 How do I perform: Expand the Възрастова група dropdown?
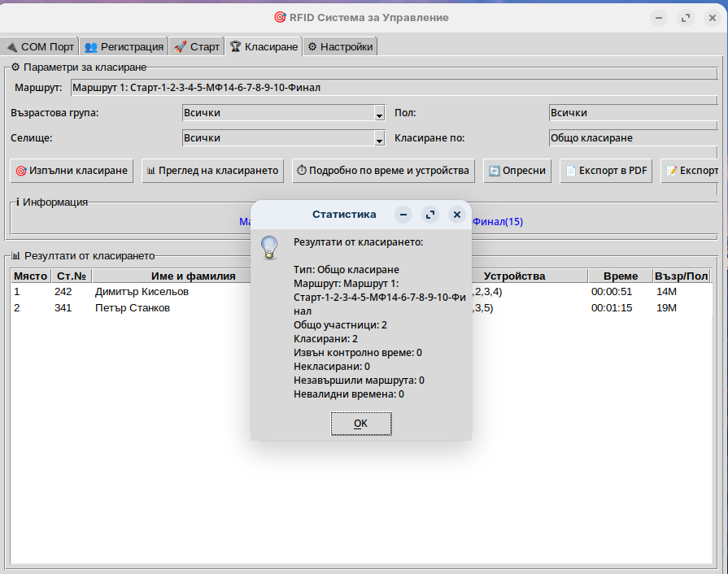tap(379, 114)
